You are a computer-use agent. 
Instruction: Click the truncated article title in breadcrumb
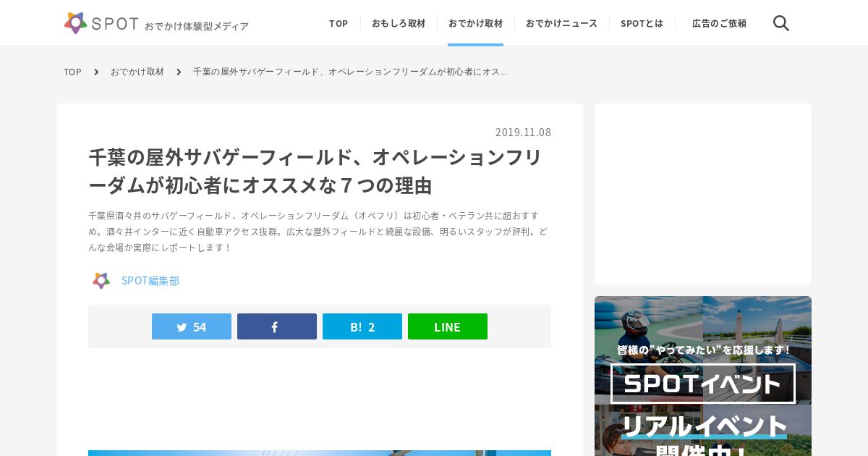pyautogui.click(x=350, y=72)
